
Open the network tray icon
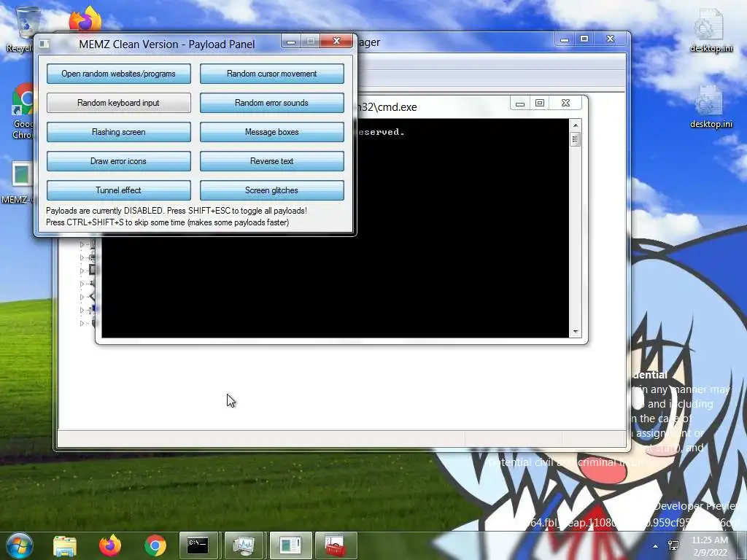coord(673,545)
